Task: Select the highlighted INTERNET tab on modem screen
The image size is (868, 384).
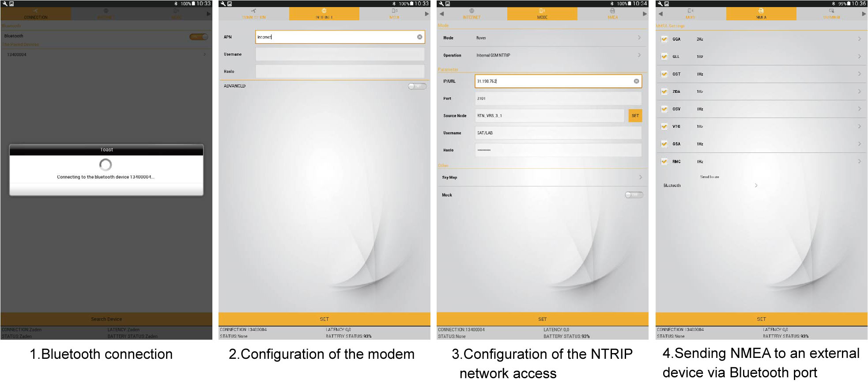Action: 324,14
